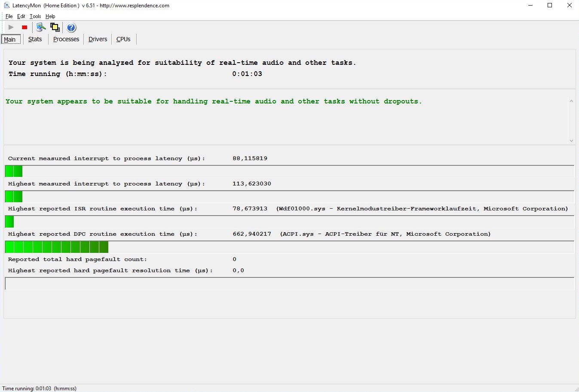579x392 pixels.
Task: Click 'Highest reported ISR routine execution time' label
Action: click(x=103, y=209)
